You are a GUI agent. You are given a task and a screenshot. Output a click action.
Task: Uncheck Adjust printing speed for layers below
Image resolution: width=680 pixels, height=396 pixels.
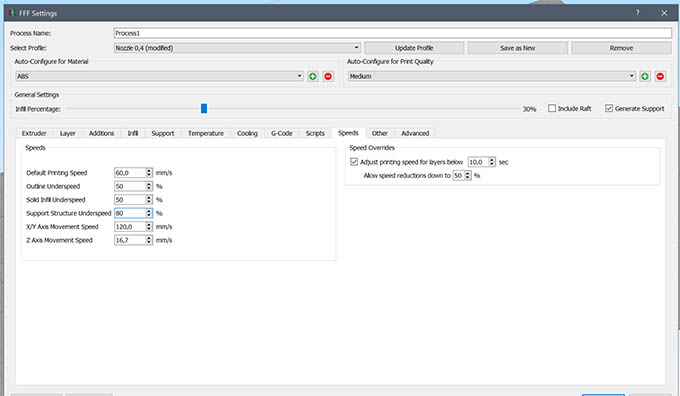(x=354, y=162)
